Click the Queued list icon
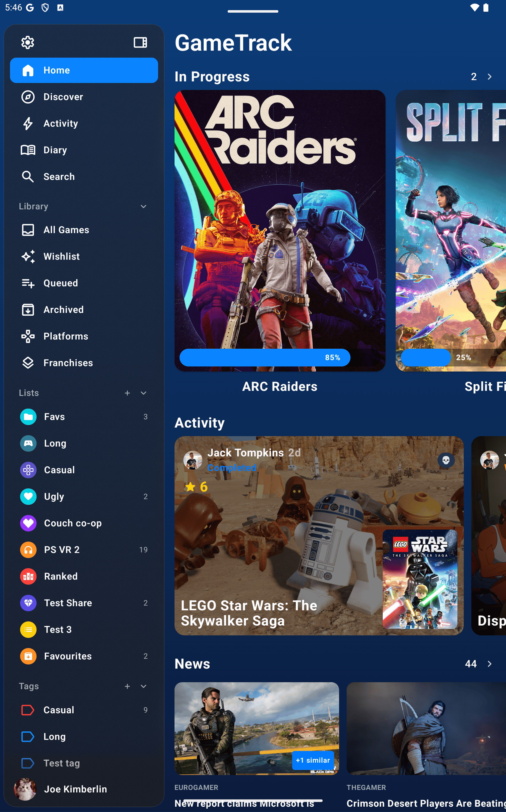This screenshot has height=812, width=506. coord(28,283)
